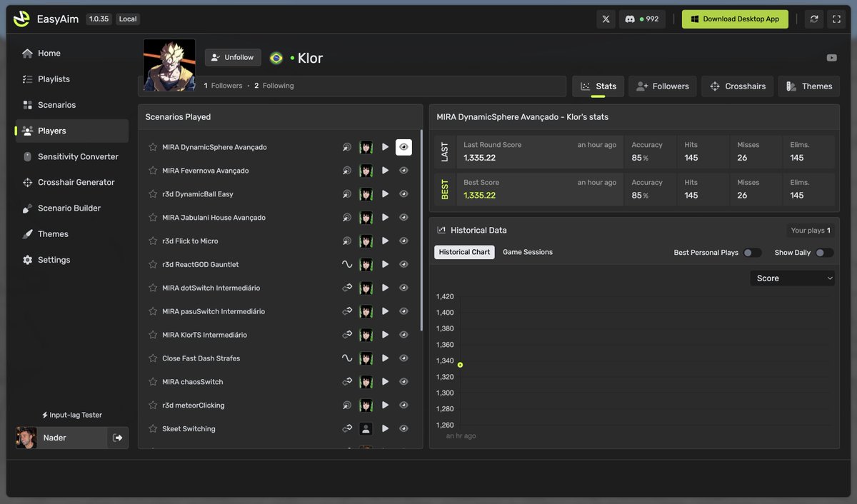Click 2 Following count link
Screen dimensions: 857x504
274,86
